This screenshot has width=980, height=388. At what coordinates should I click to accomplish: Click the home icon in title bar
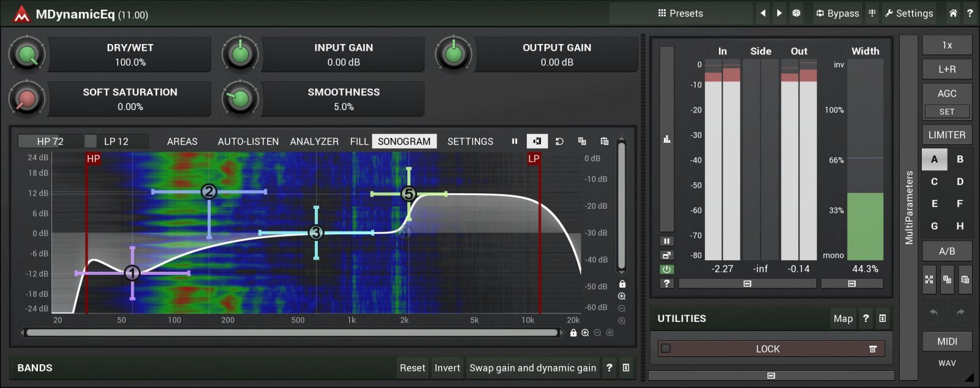pyautogui.click(x=953, y=13)
